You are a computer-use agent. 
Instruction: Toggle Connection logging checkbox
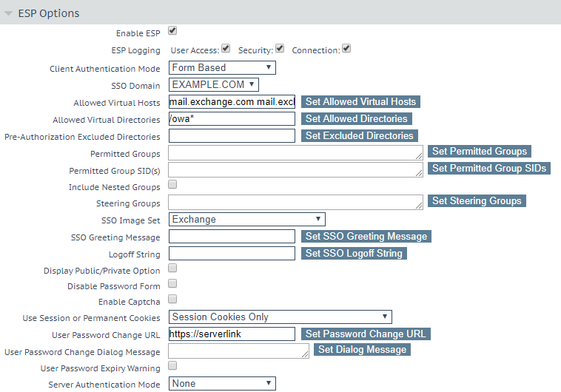pos(346,48)
